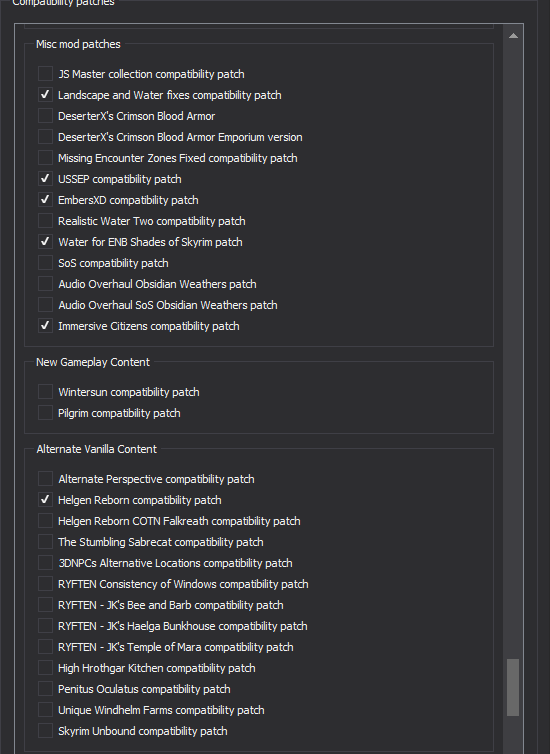Tick RYFTEN - JK's Bee and Barb patch
550x754 pixels.
click(x=45, y=605)
